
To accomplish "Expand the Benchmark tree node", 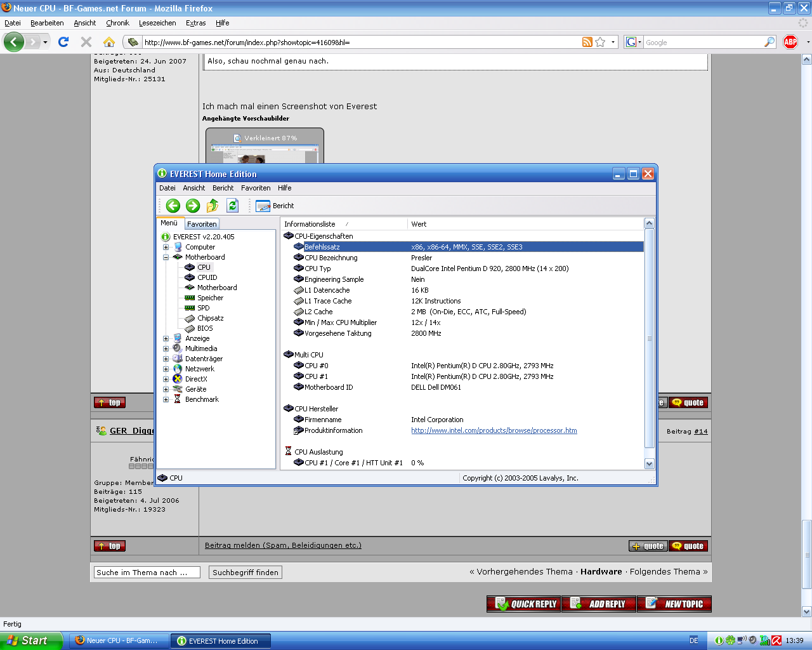I will click(x=166, y=399).
